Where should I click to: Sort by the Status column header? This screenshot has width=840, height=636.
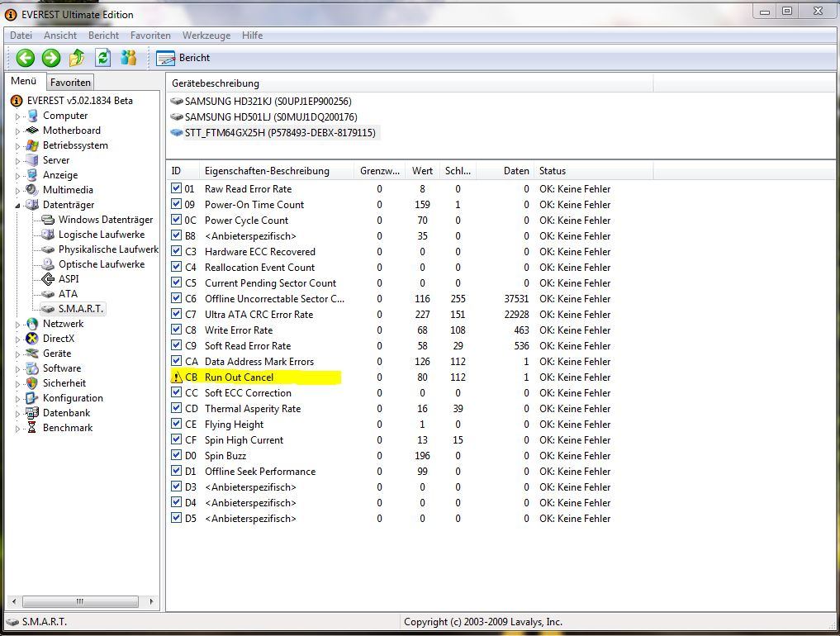click(594, 171)
